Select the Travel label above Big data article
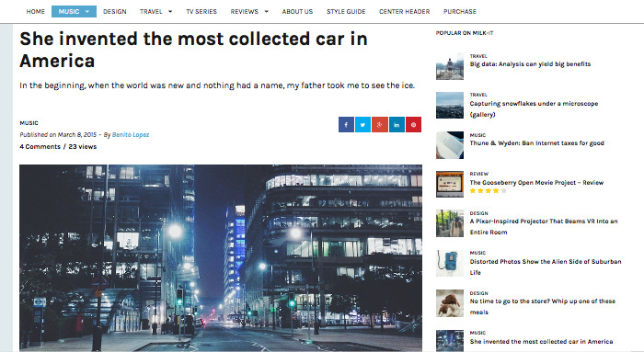Screen dimensions: 644x352 [478, 56]
